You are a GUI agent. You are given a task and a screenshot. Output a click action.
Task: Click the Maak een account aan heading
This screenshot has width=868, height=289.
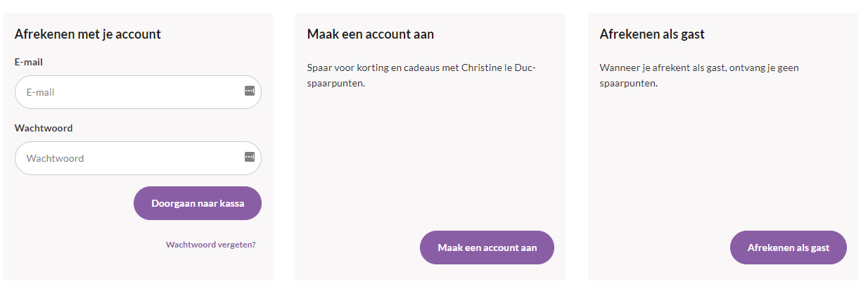pos(371,34)
